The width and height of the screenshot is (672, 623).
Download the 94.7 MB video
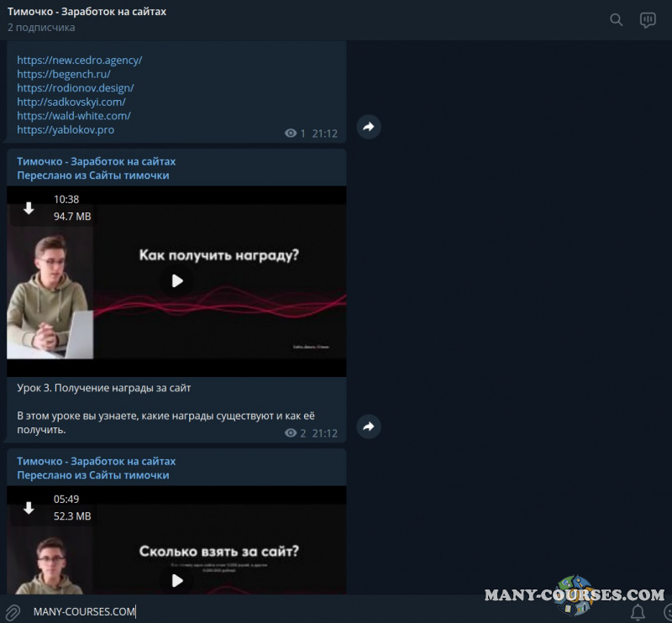point(29,208)
